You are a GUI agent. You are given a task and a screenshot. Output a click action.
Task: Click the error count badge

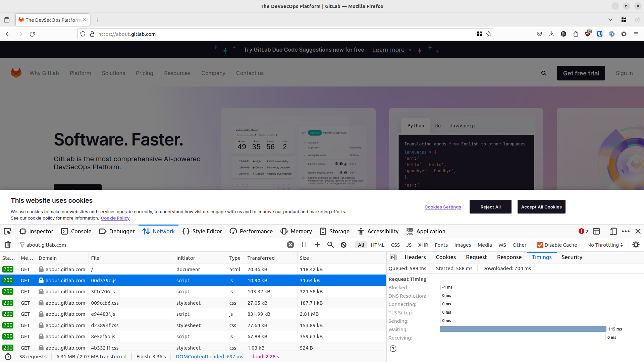tap(583, 231)
